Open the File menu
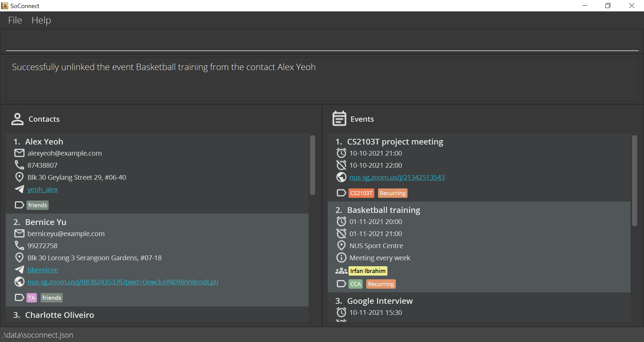Image resolution: width=644 pixels, height=342 pixels. 15,20
